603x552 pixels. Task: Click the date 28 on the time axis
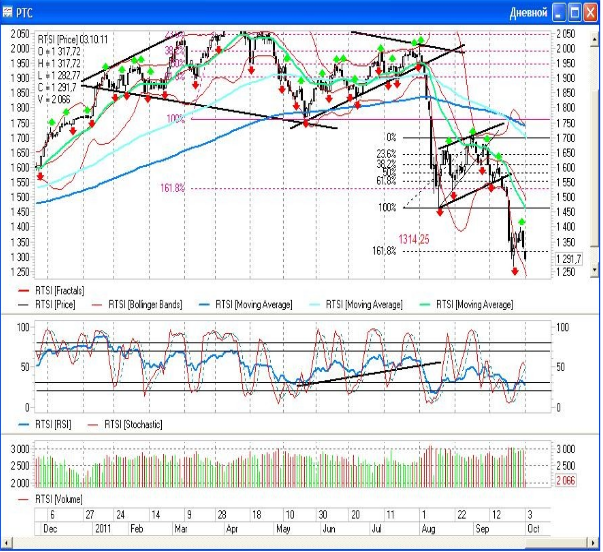(x=222, y=514)
